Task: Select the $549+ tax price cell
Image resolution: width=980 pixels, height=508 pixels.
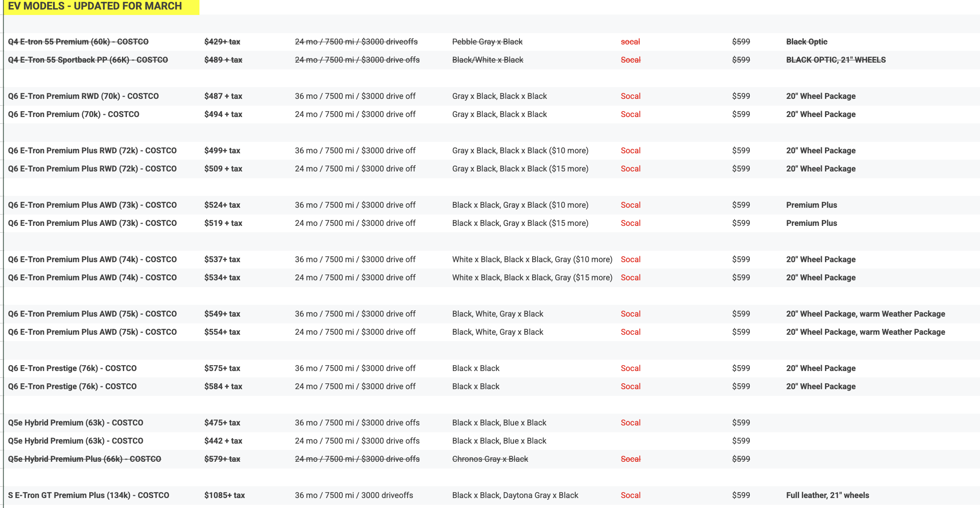Action: tap(222, 314)
